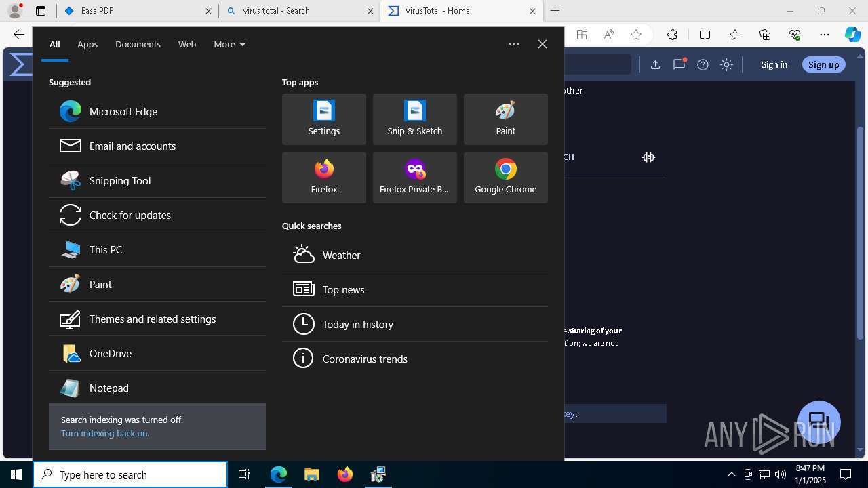Open File Explorer from the taskbar

(x=311, y=474)
